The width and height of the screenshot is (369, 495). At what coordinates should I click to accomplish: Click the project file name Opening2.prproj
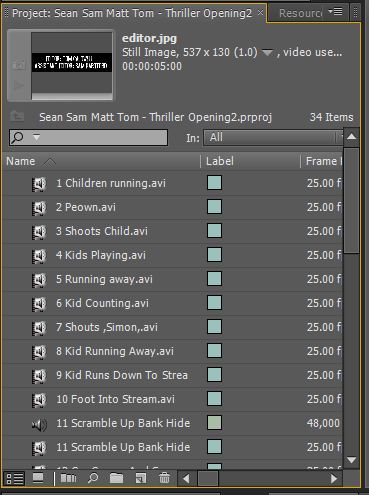pos(156,117)
